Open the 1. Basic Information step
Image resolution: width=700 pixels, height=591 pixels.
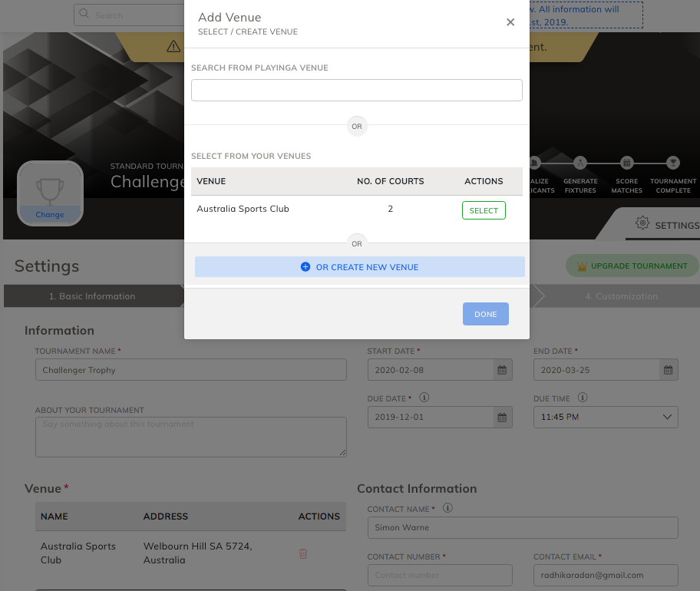pyautogui.click(x=92, y=296)
